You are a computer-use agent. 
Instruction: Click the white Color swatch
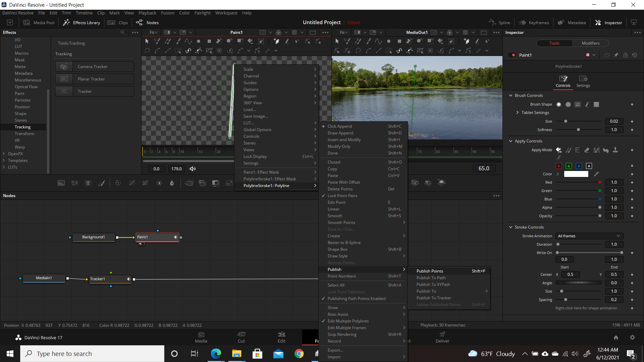tap(576, 174)
